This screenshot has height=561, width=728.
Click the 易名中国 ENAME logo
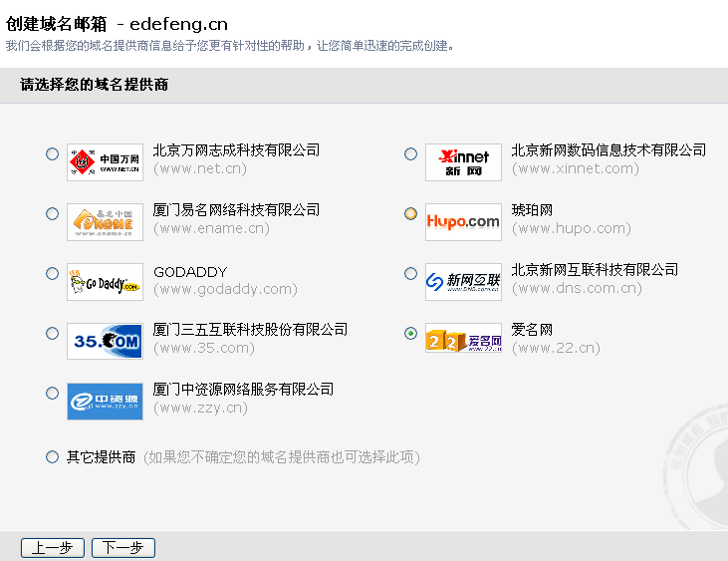point(105,222)
